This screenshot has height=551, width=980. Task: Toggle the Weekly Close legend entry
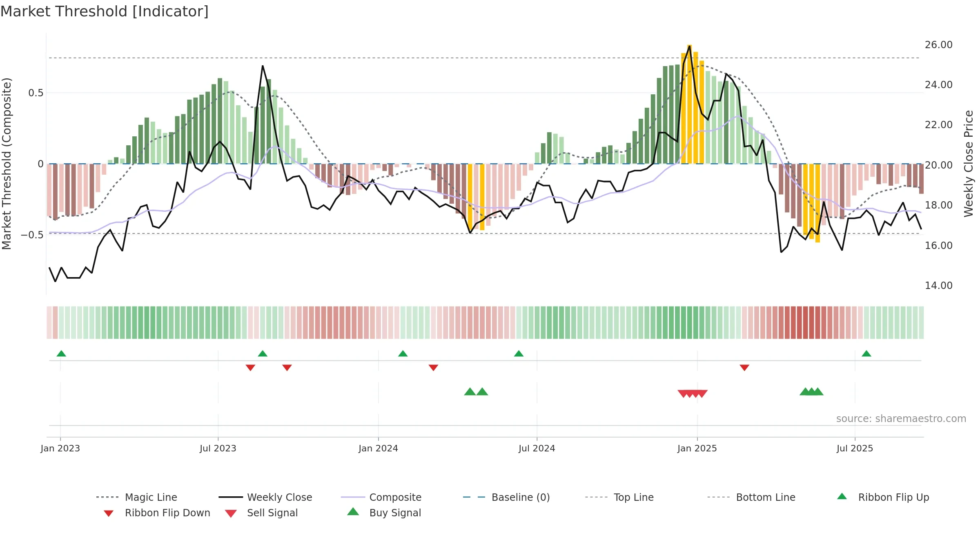[x=265, y=497]
